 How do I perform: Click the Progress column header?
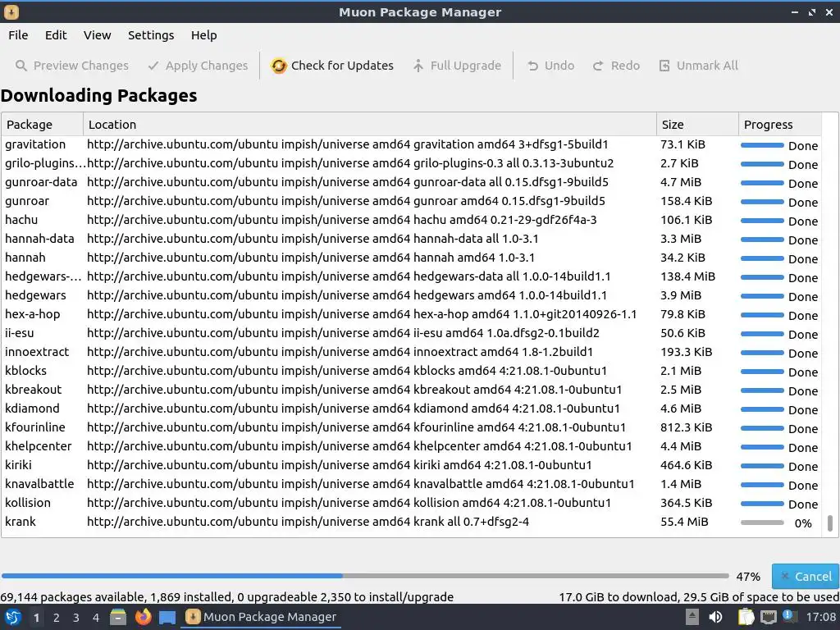[780, 125]
